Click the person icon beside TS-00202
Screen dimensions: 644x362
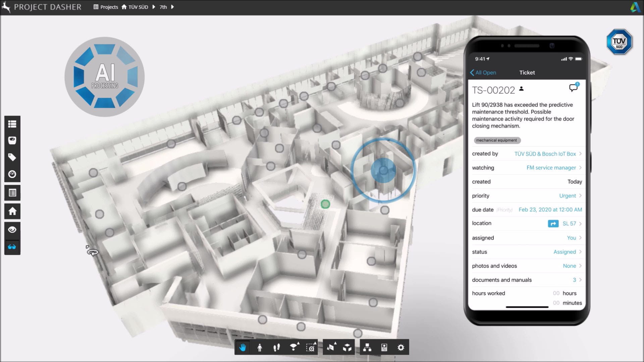click(521, 89)
